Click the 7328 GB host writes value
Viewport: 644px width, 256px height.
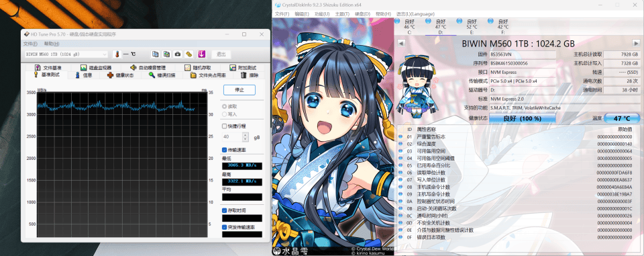(622, 63)
